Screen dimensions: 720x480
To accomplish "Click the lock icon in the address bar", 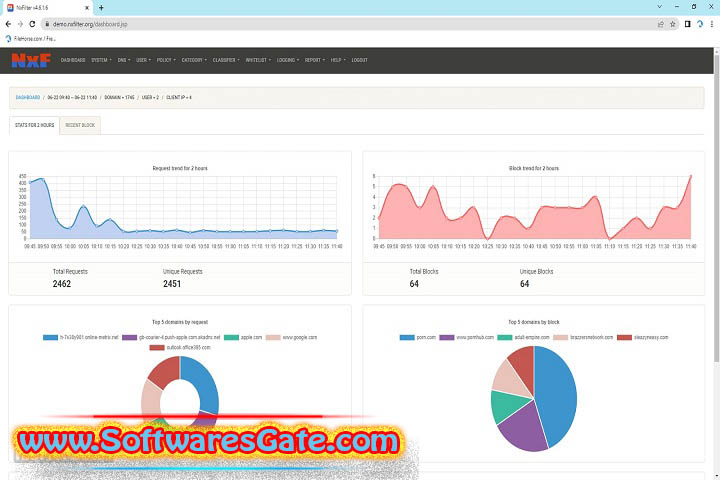I will [x=47, y=24].
